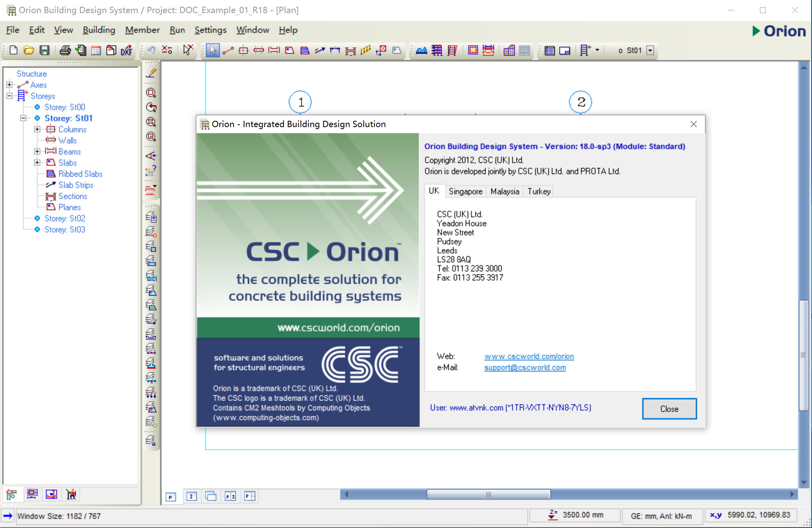Click the 3D building model view icon
The width and height of the screenshot is (812, 528).
click(509, 50)
